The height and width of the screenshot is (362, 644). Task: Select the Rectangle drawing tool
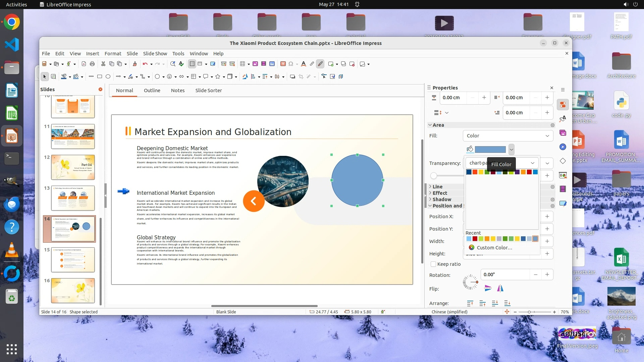100,77
